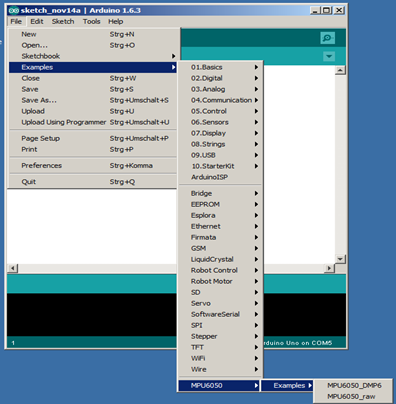The width and height of the screenshot is (396, 404).
Task: Select Upload Using Programmer
Action: pos(93,122)
